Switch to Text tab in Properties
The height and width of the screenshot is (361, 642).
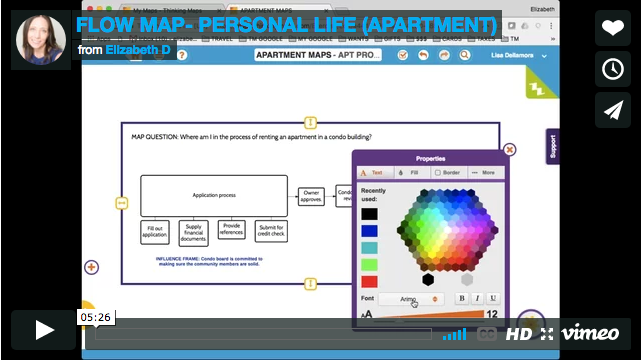click(x=375, y=173)
